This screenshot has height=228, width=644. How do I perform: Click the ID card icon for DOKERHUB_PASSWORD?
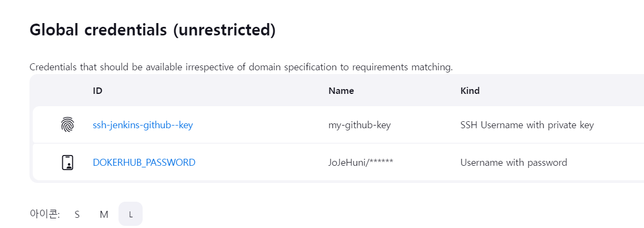tap(67, 162)
